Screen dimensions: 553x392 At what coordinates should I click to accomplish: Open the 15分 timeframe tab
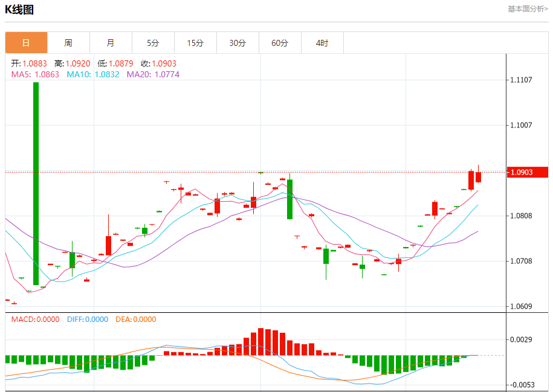click(195, 43)
